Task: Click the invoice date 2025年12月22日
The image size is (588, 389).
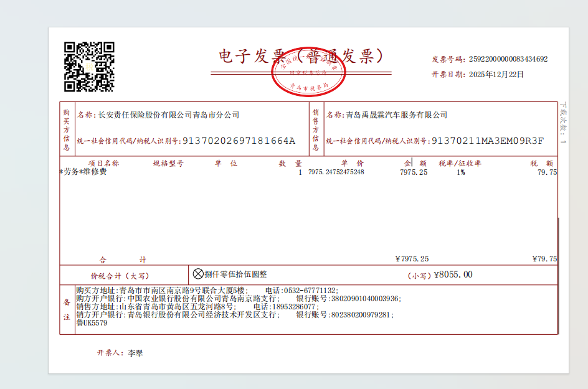Action: pyautogui.click(x=496, y=75)
